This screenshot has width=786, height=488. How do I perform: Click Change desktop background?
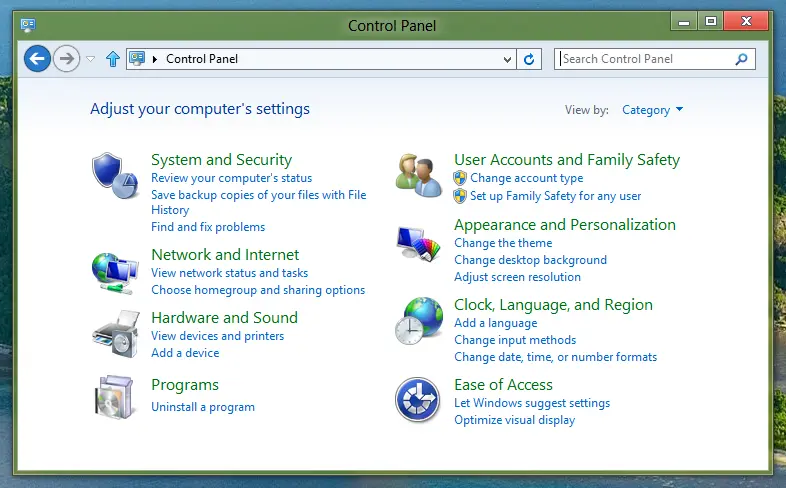point(530,260)
